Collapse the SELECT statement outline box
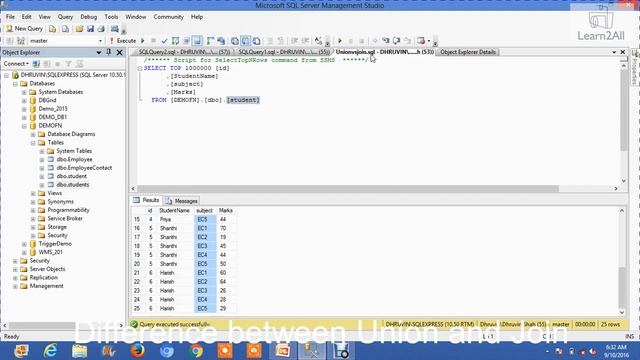The height and width of the screenshot is (360, 640). [x=140, y=69]
